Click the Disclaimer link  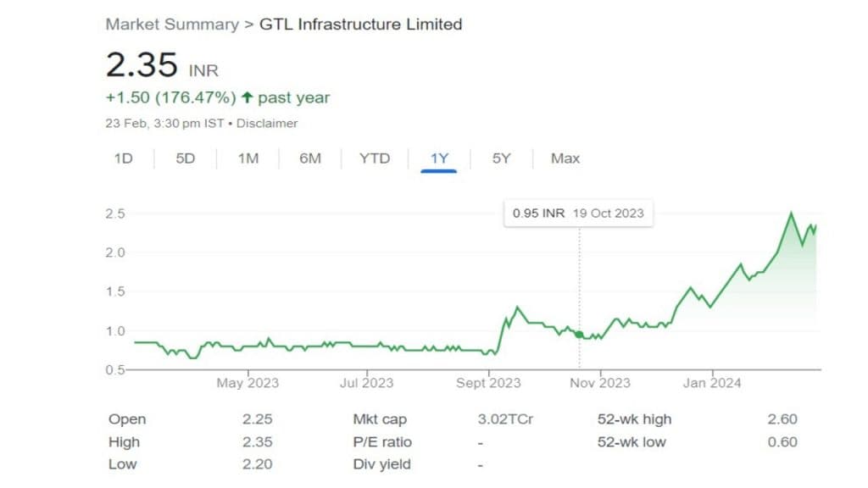coord(267,123)
